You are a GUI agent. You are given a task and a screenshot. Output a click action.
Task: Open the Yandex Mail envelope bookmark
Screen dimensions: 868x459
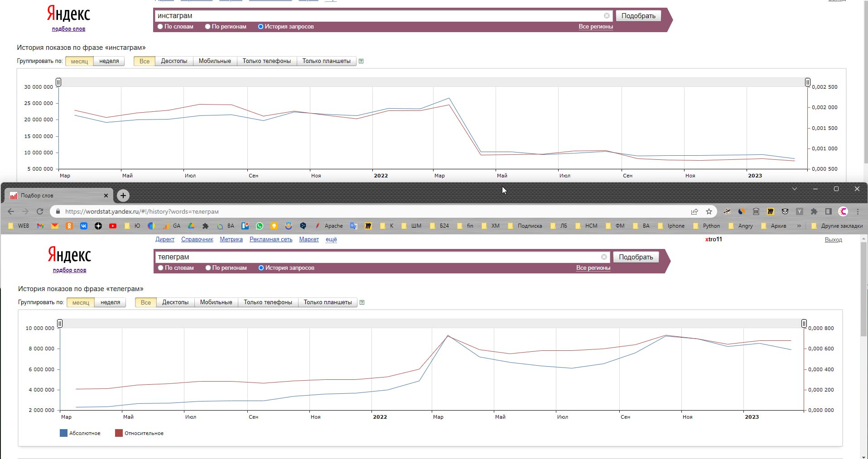[x=55, y=225]
